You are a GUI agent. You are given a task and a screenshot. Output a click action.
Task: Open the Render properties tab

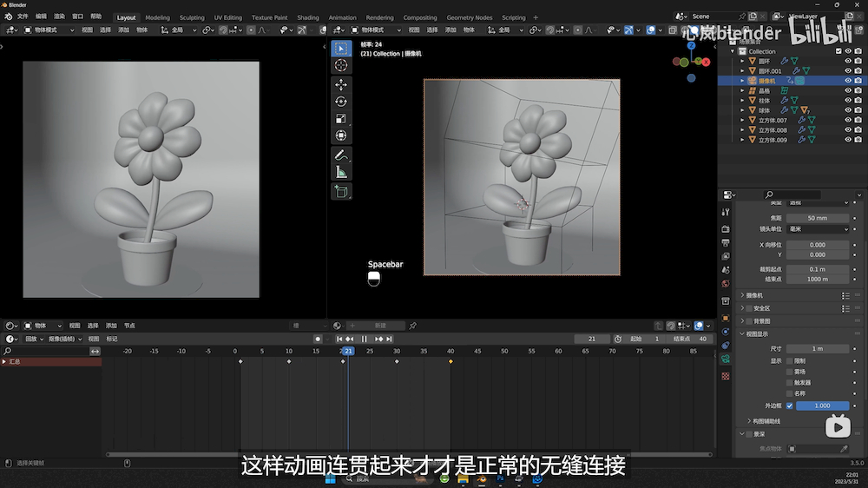click(726, 228)
